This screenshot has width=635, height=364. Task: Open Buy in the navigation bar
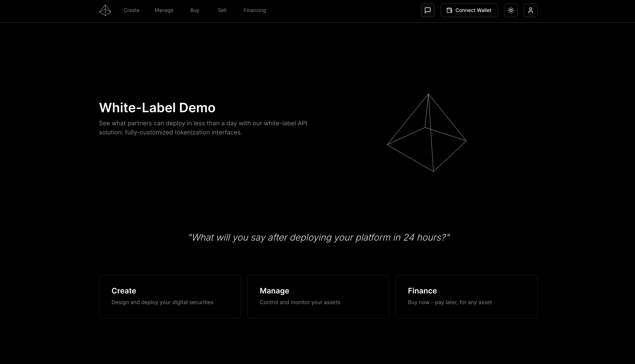194,10
